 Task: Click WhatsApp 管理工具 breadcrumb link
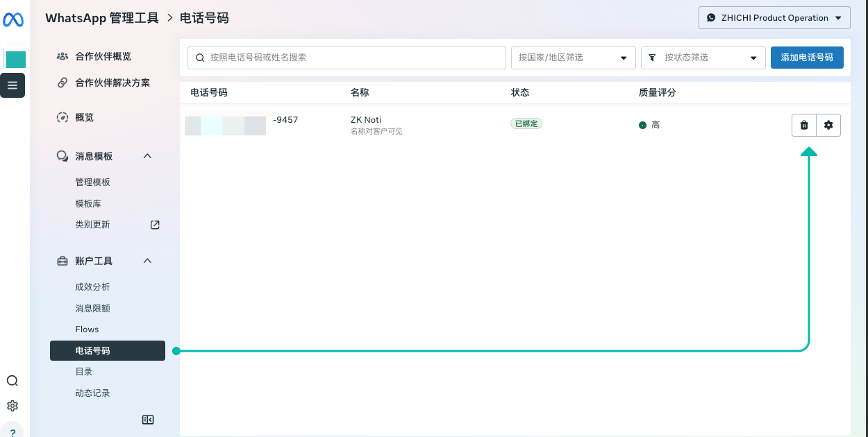point(102,18)
